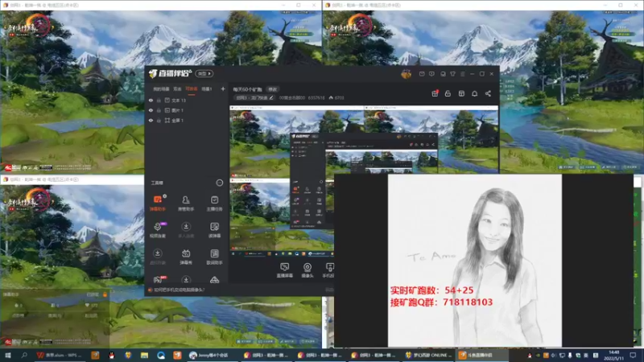Lock the 全屏 1 layer
The height and width of the screenshot is (362, 644).
(159, 120)
